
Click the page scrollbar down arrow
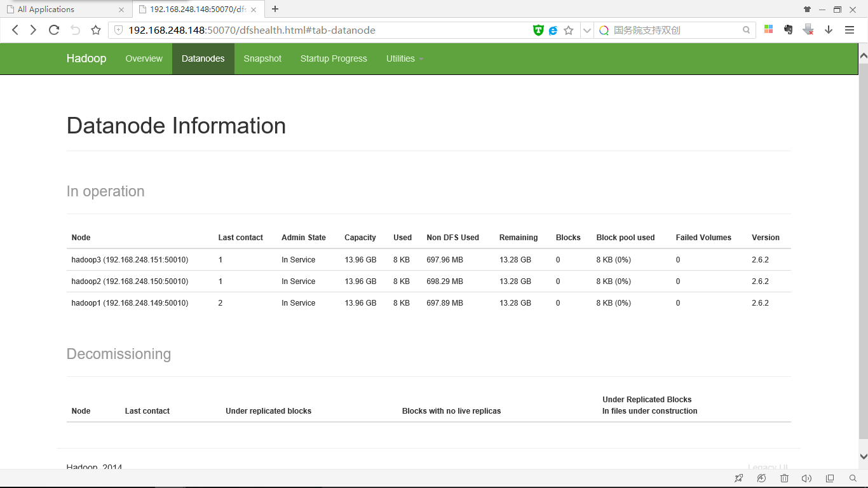pyautogui.click(x=863, y=456)
